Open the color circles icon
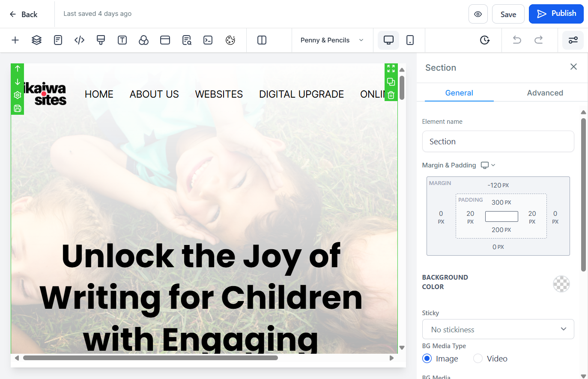 [x=143, y=40]
